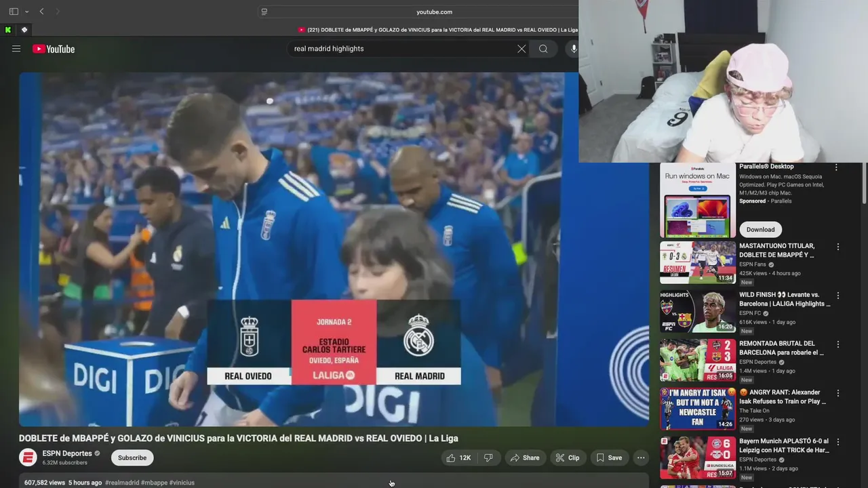The width and height of the screenshot is (868, 488).
Task: Click The Take On channel name
Action: [754, 411]
